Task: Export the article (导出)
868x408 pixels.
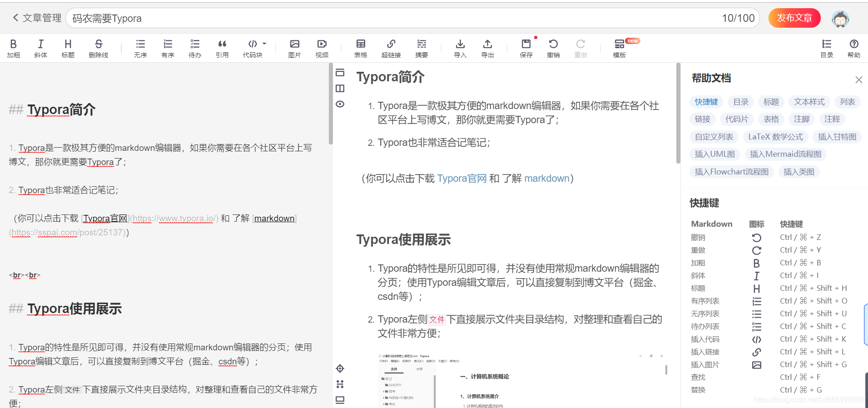Action: [487, 48]
